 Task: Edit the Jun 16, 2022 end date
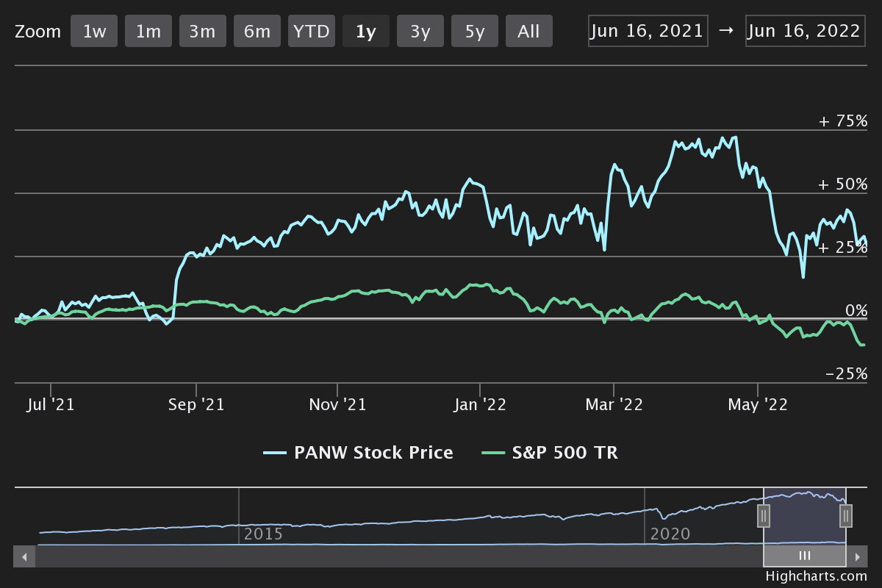tap(805, 31)
